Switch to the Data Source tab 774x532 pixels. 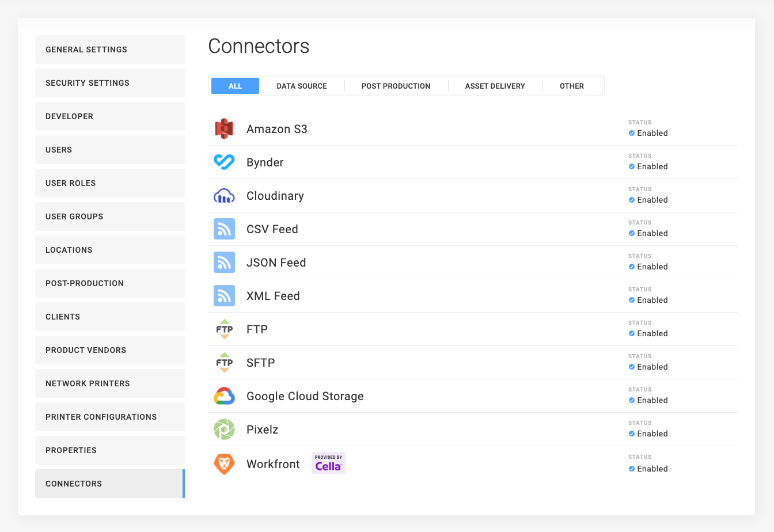[x=301, y=86]
